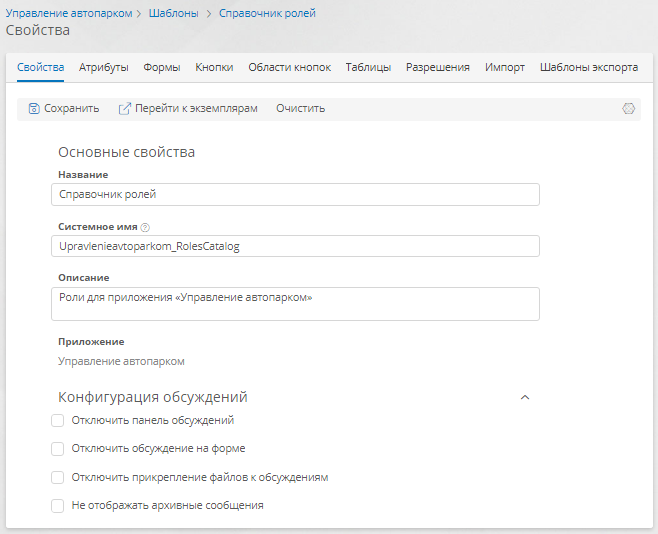This screenshot has height=534, width=658.
Task: Go to the Кнопки tab
Action: tap(214, 67)
